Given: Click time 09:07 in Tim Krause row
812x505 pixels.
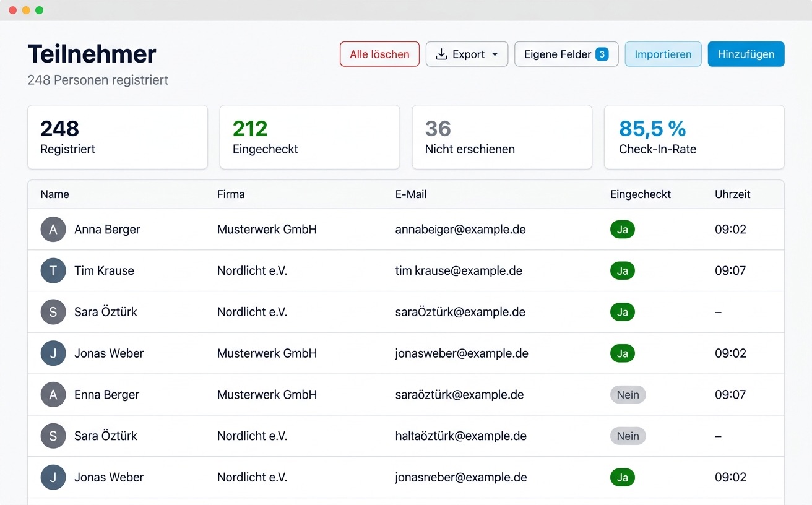Looking at the screenshot, I should (x=730, y=270).
